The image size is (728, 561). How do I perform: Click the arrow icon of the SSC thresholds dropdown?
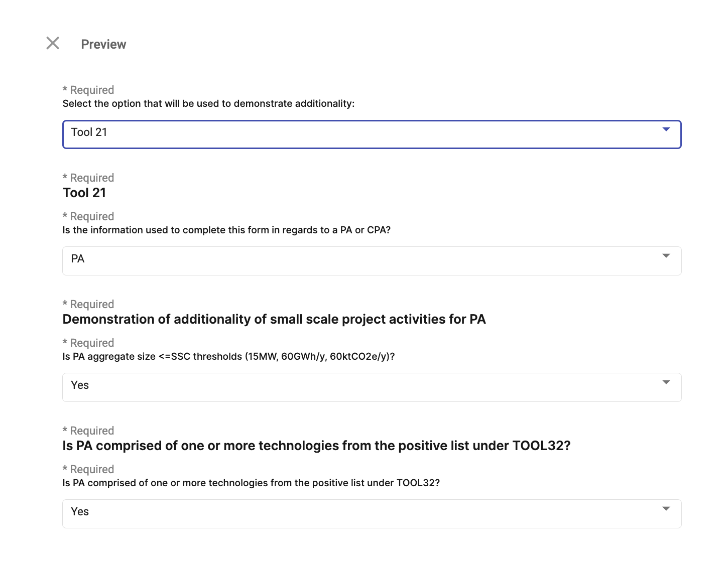click(666, 382)
